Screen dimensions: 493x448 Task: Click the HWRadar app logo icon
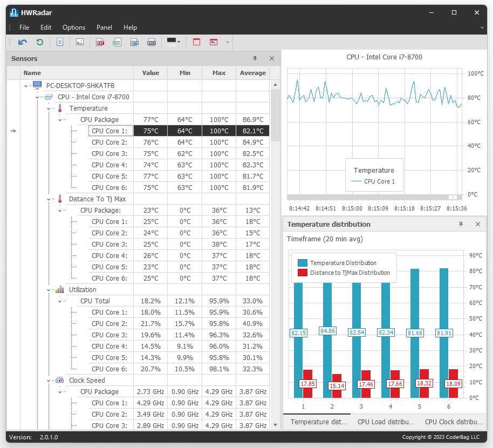tap(14, 12)
